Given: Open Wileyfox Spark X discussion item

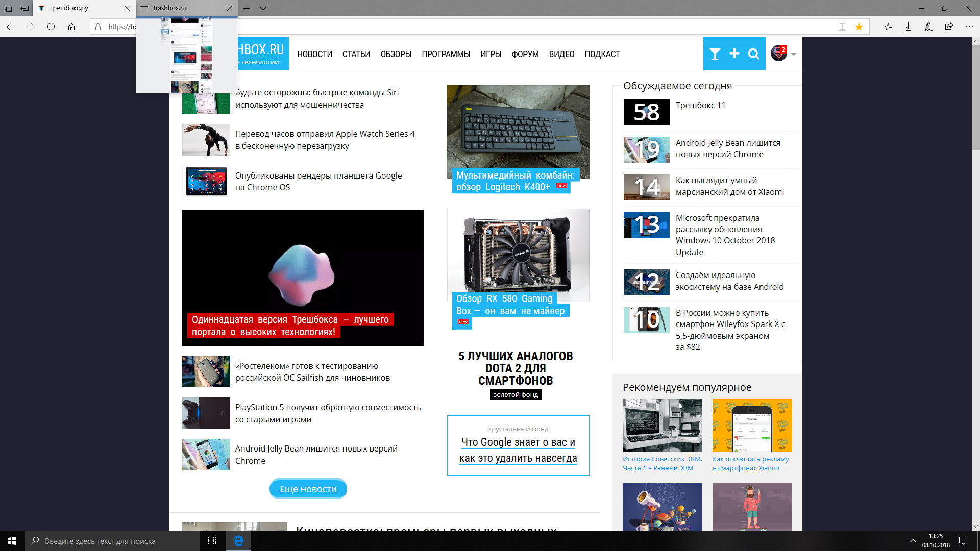Looking at the screenshot, I should point(730,330).
